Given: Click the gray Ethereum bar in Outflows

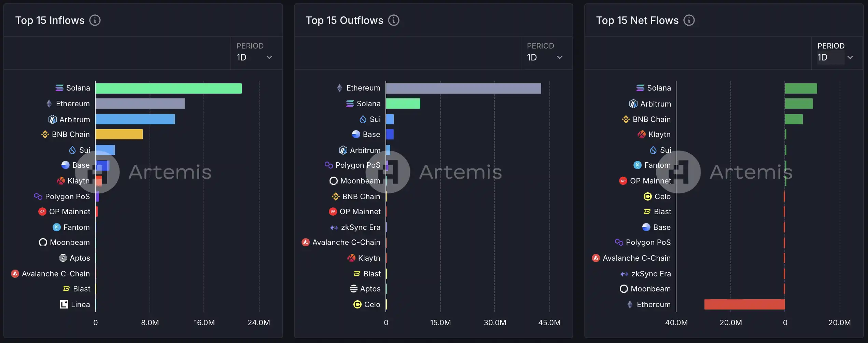Looking at the screenshot, I should 463,88.
